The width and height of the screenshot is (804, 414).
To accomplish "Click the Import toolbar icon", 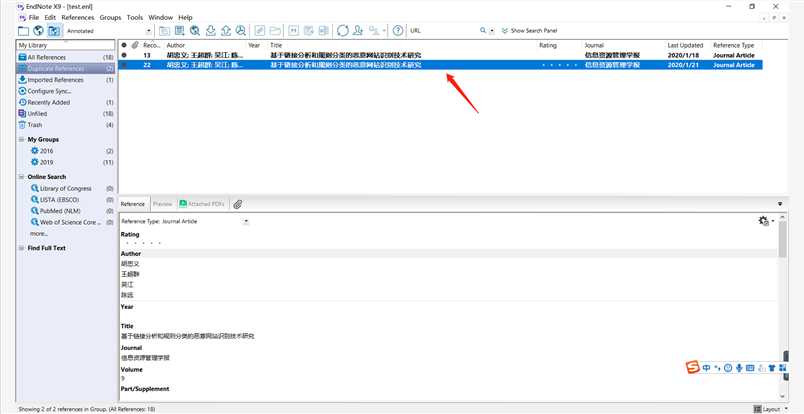I will pyautogui.click(x=210, y=31).
